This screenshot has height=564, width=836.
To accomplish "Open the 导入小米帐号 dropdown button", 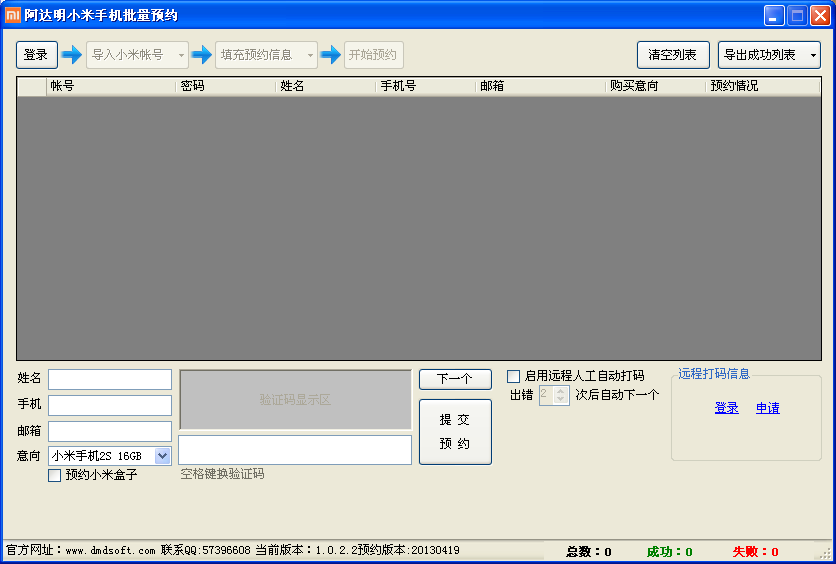I will [138, 55].
